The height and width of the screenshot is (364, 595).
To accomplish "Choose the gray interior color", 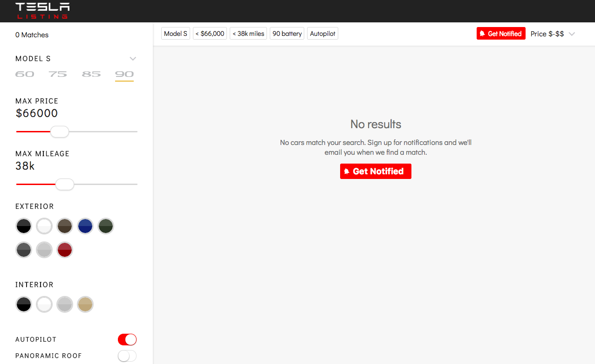I will [x=65, y=304].
